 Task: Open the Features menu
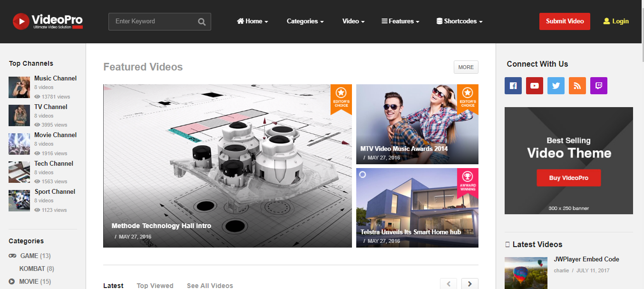pyautogui.click(x=400, y=21)
